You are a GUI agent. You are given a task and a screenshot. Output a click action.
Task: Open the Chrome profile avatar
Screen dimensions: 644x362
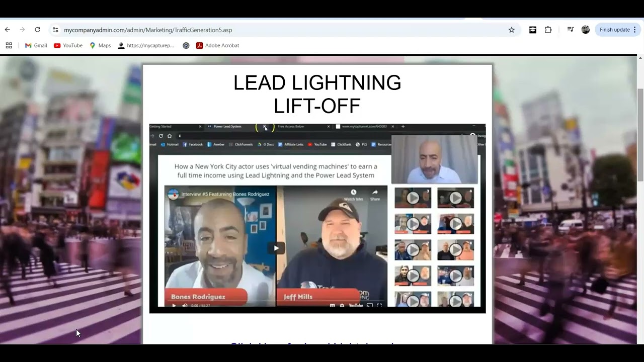[x=586, y=30]
